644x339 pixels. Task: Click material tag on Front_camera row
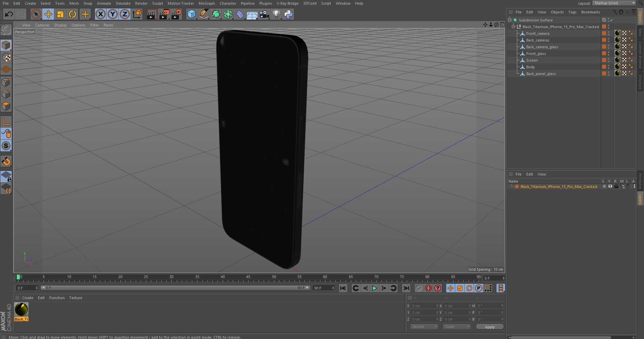[618, 33]
